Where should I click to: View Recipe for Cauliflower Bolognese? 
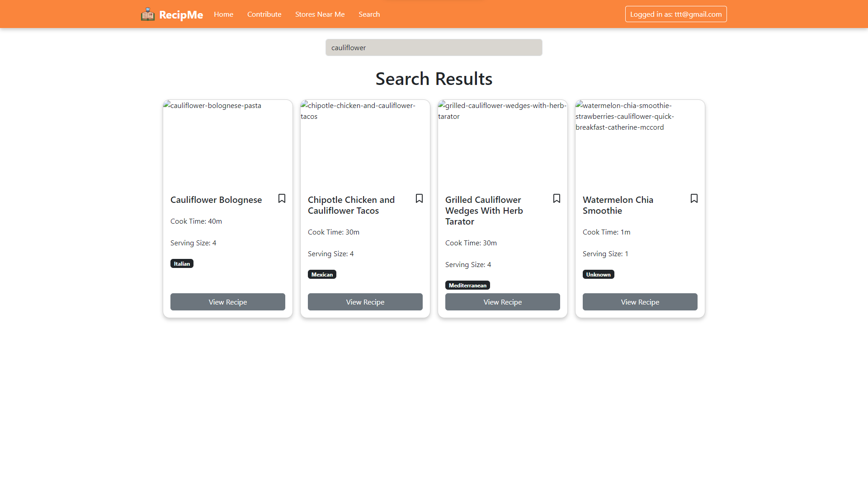[x=227, y=302]
